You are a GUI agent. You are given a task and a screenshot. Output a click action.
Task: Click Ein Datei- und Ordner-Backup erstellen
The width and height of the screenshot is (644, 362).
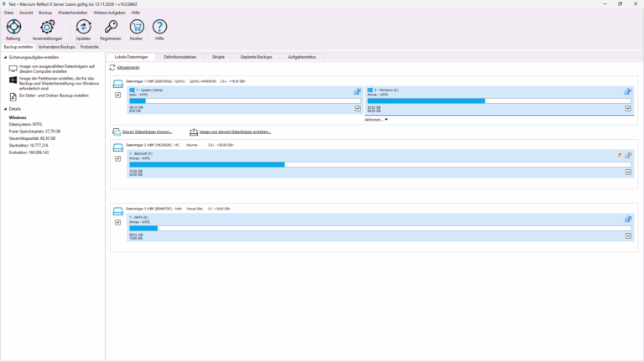(54, 96)
